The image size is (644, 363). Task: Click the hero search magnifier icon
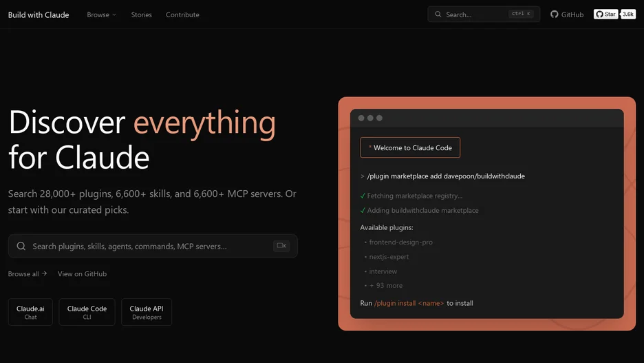21,247
